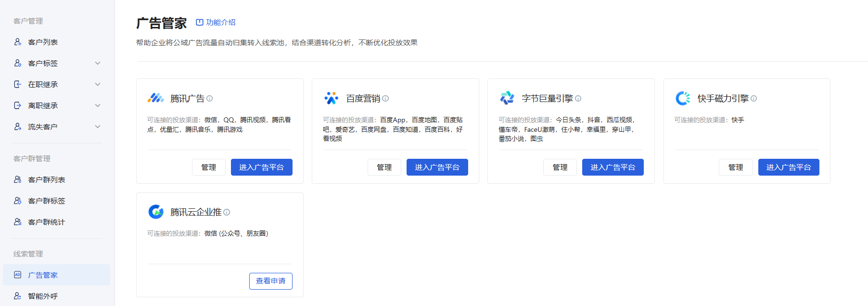The image size is (868, 306).
Task: Click 管理 on 百度营销 card
Action: 384,167
